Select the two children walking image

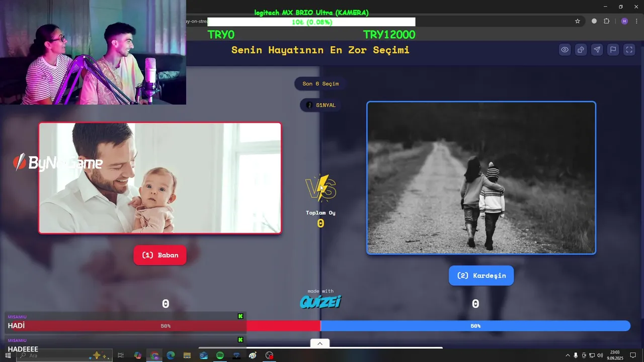point(481,178)
